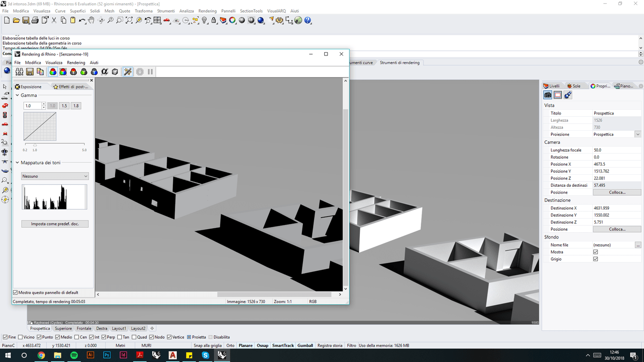Image resolution: width=644 pixels, height=362 pixels.
Task: Open the Mappatura dei toni Nessuno dropdown
Action: (x=55, y=176)
